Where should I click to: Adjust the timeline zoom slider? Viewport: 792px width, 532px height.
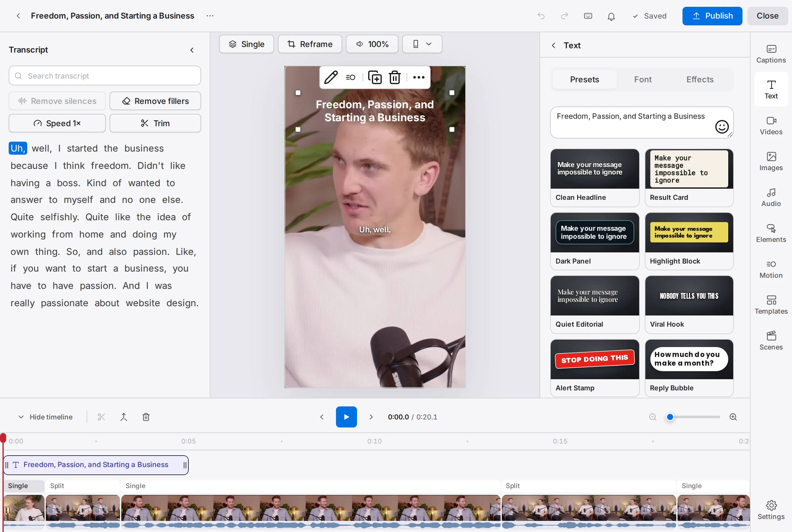693,417
